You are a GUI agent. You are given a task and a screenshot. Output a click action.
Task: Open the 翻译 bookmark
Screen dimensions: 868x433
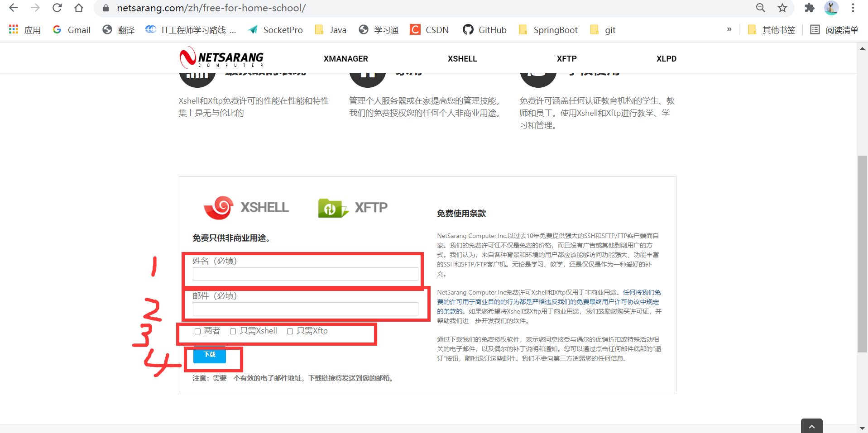[119, 30]
